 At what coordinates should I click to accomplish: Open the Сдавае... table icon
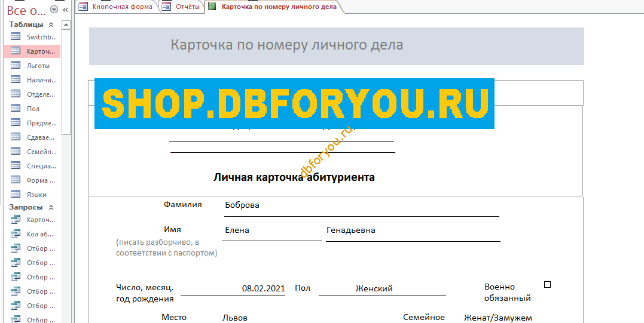(15, 137)
